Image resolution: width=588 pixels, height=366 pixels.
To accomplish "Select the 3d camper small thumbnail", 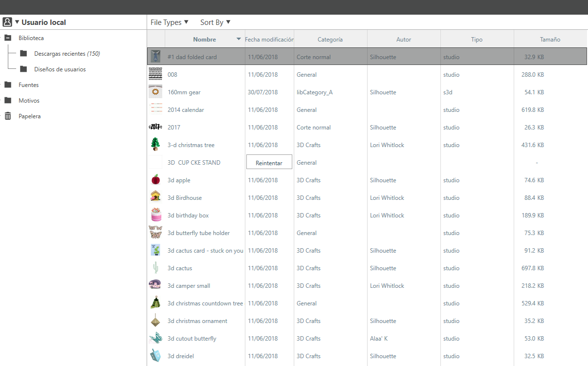I will tap(155, 285).
